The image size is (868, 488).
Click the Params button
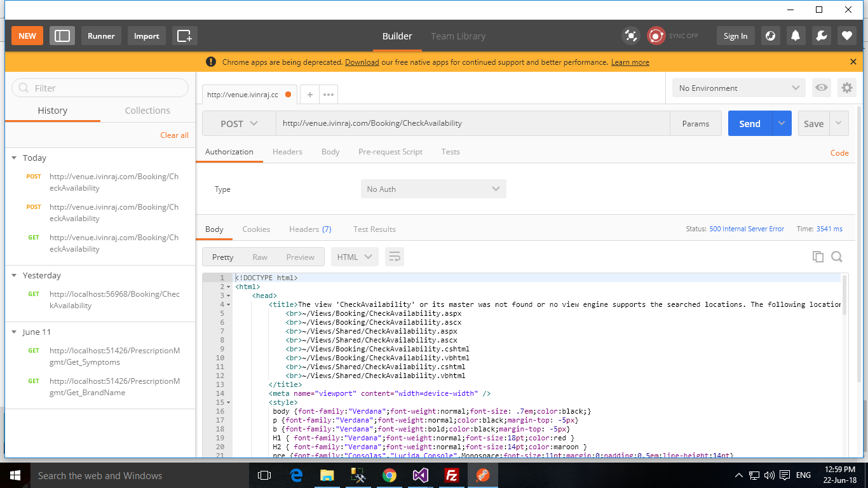[696, 123]
